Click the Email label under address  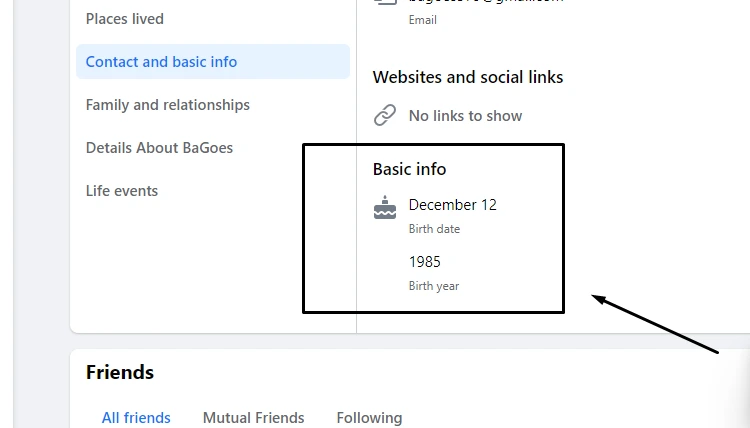point(422,20)
